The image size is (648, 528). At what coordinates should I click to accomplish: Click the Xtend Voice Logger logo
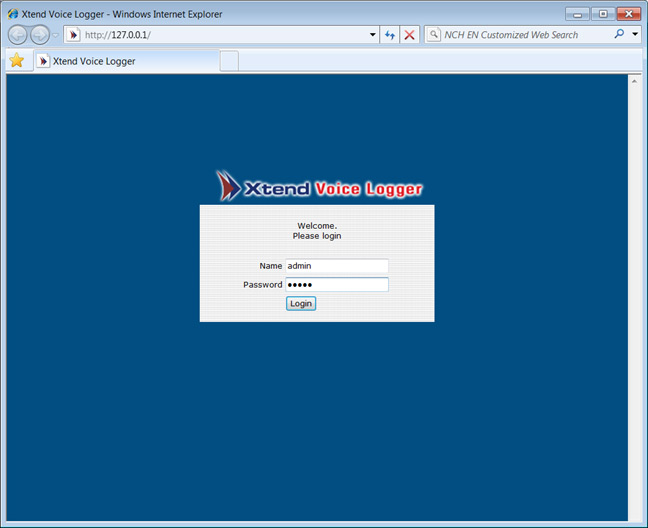pos(319,187)
